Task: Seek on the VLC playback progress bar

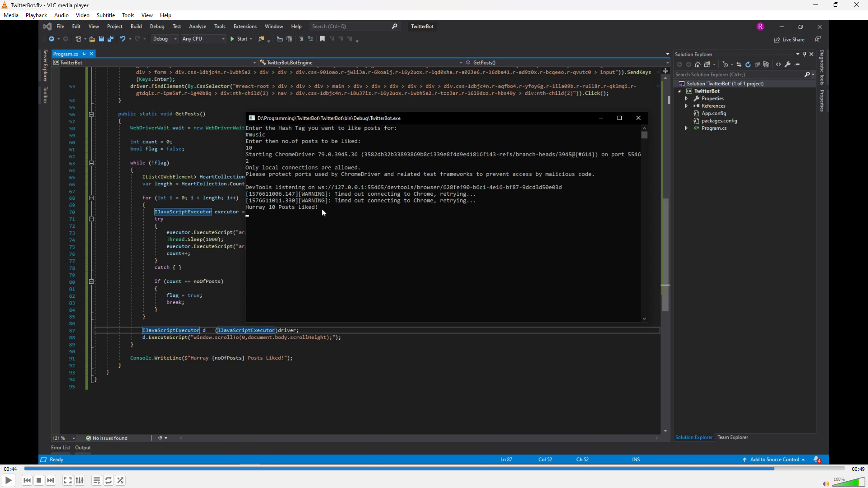Action: [x=434, y=469]
